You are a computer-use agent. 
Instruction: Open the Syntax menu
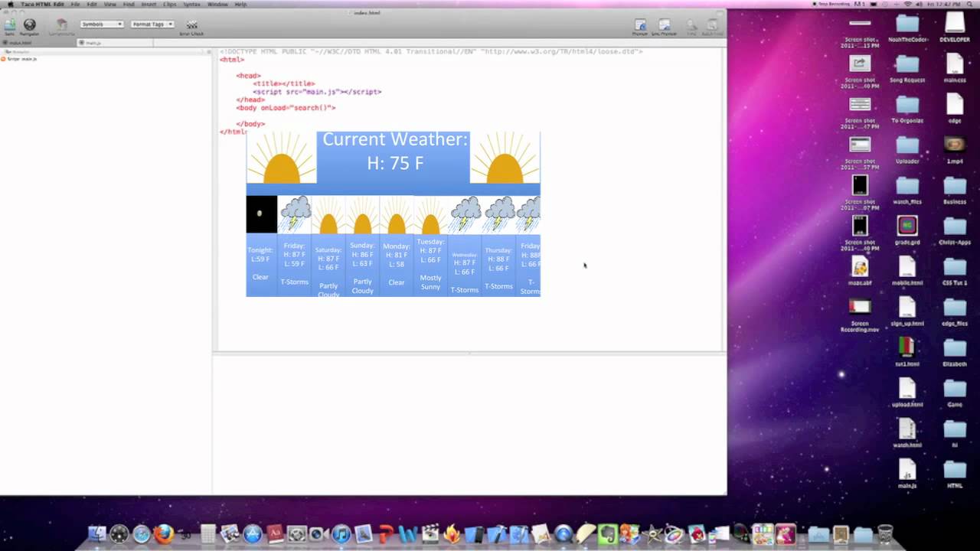[x=191, y=4]
